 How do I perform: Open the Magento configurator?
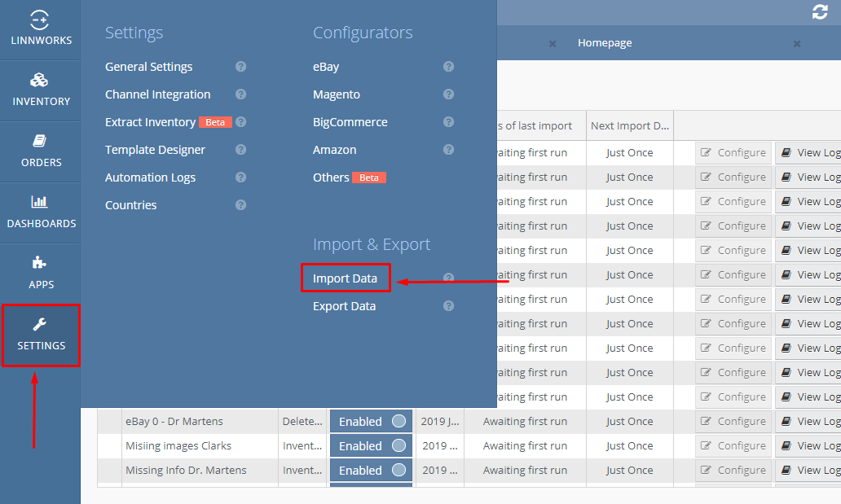[337, 94]
